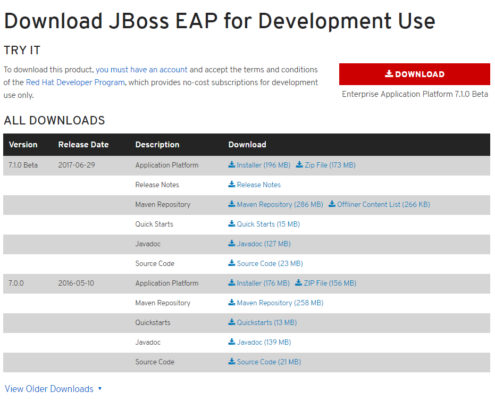Open the Red Hat Developer Program link
Screen dimensions: 495x400
75,82
